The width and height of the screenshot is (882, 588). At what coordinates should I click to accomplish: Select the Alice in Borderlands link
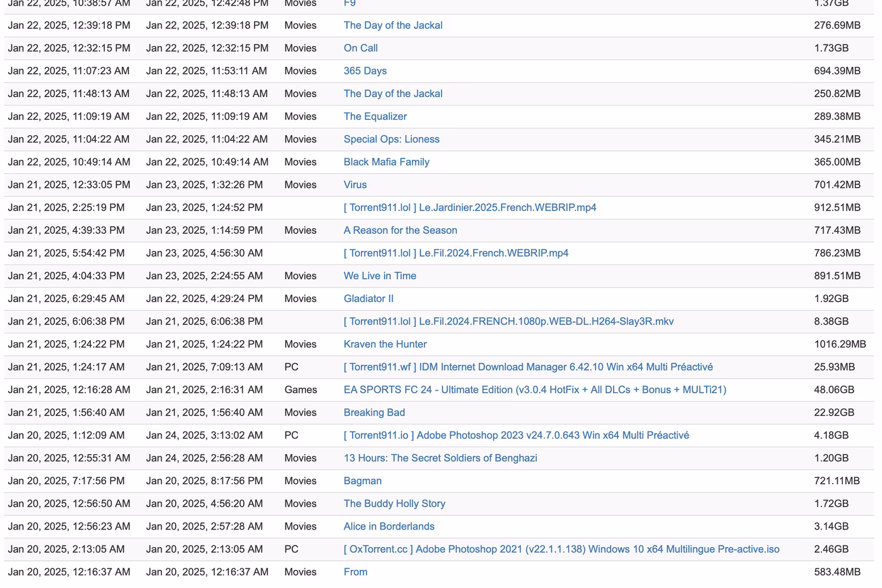pyautogui.click(x=389, y=526)
